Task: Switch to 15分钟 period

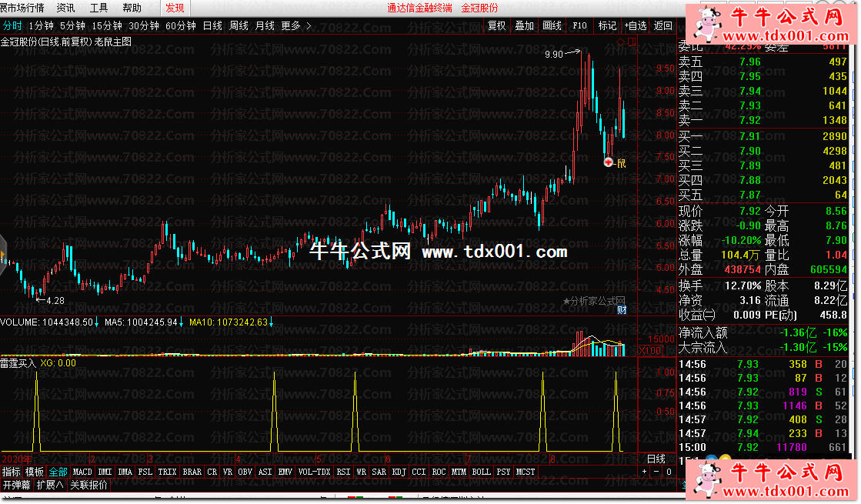Action: tap(106, 26)
